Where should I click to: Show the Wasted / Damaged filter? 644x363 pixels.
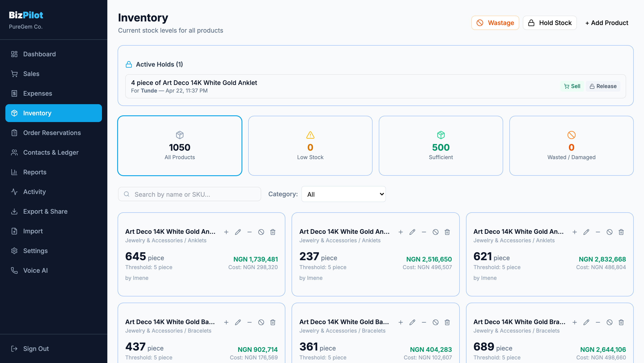(571, 146)
